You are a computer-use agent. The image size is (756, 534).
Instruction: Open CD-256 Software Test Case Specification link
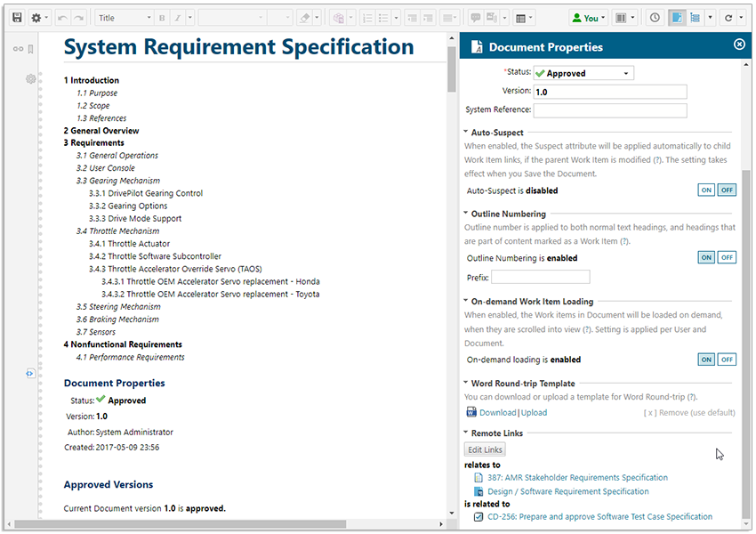pyautogui.click(x=599, y=516)
